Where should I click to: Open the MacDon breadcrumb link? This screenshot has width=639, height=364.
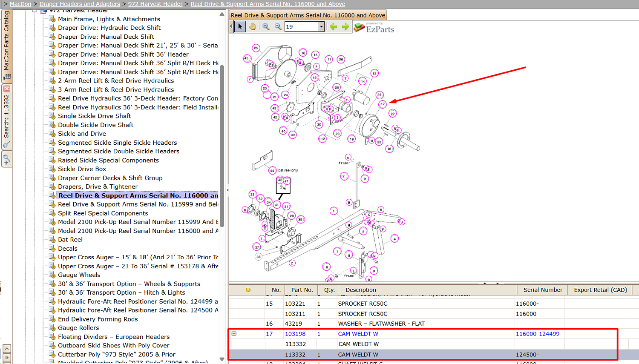[20, 4]
